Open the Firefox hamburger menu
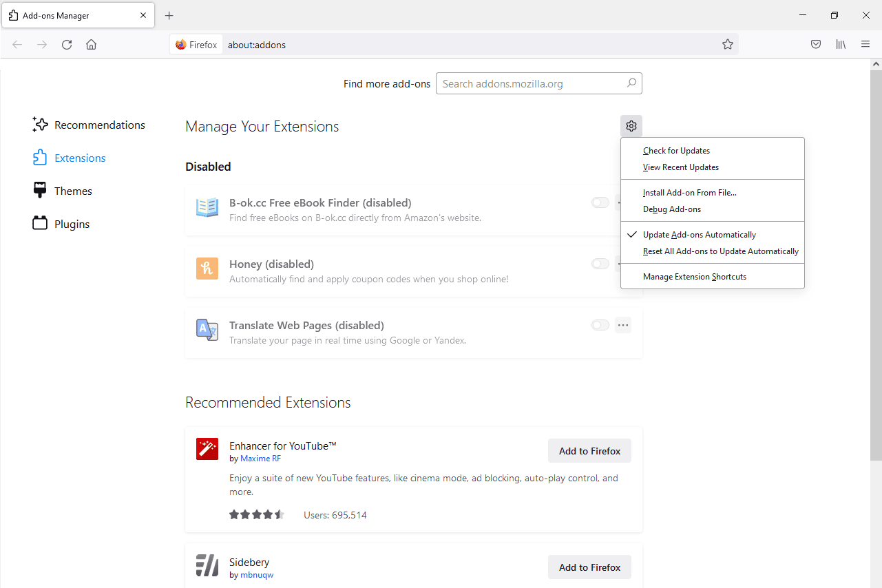 pyautogui.click(x=865, y=45)
